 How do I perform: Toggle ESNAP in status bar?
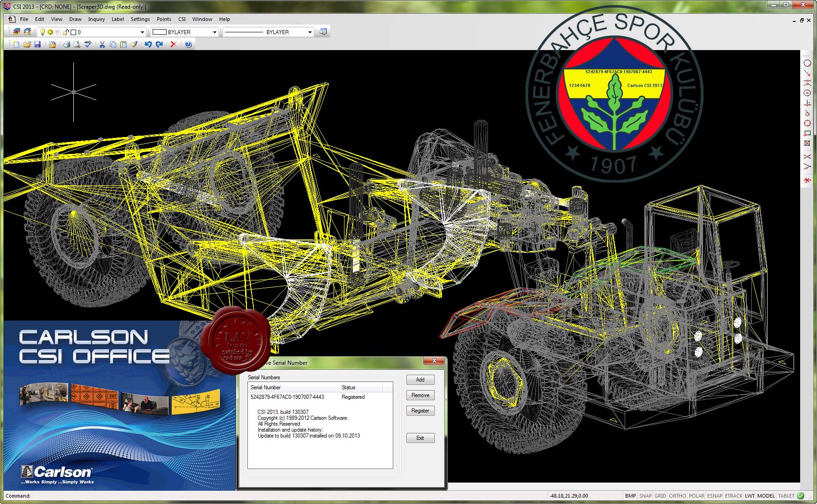pos(715,496)
